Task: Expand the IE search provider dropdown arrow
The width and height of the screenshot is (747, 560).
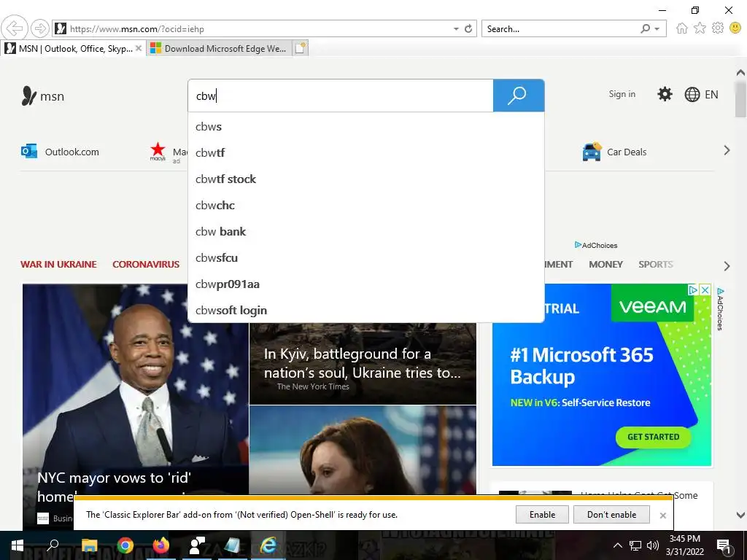Action: 657,28
